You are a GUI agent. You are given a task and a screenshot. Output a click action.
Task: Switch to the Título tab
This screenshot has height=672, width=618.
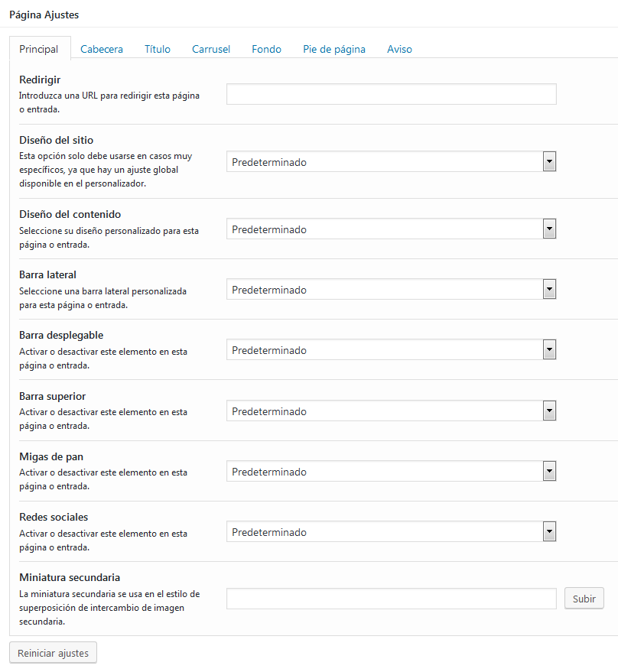tap(158, 49)
